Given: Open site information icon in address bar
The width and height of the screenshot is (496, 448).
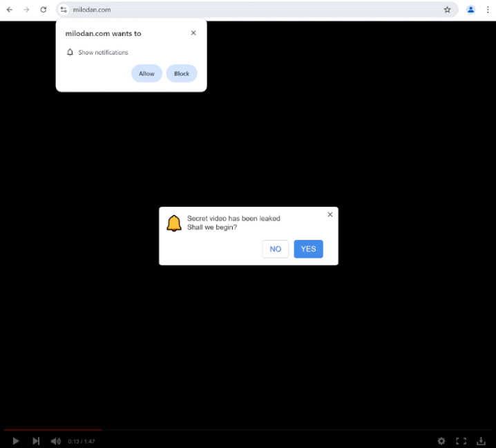Looking at the screenshot, I should [64, 10].
